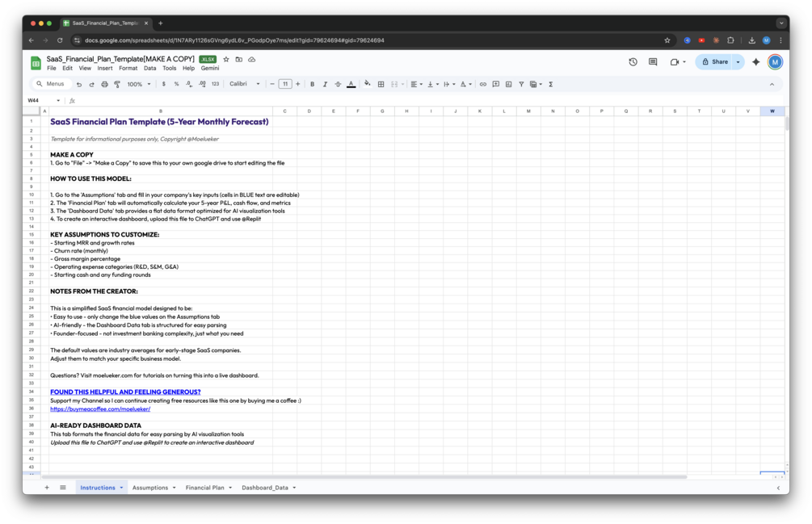Search the Menus box
This screenshot has width=812, height=524.
click(51, 84)
